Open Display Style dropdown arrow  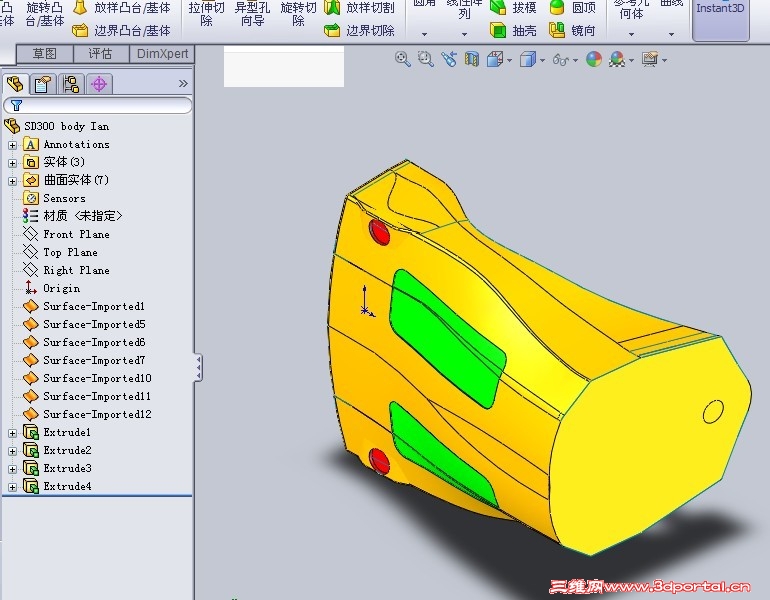click(x=542, y=60)
